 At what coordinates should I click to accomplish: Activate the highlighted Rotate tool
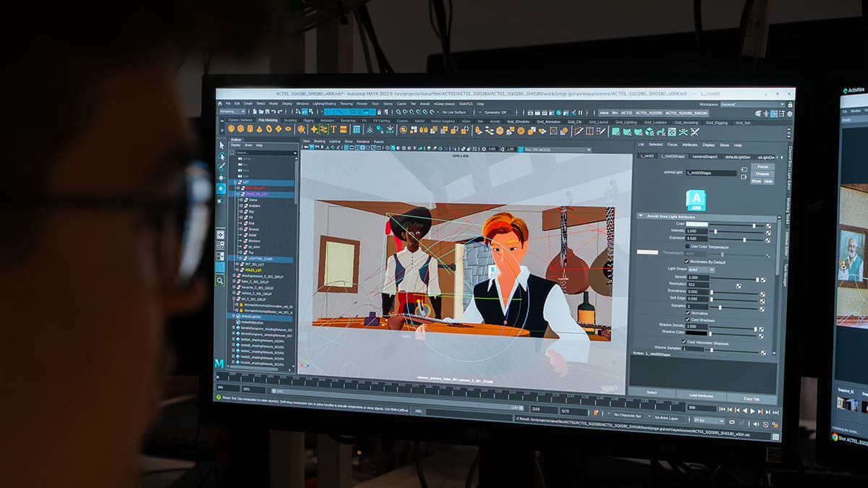click(x=221, y=189)
